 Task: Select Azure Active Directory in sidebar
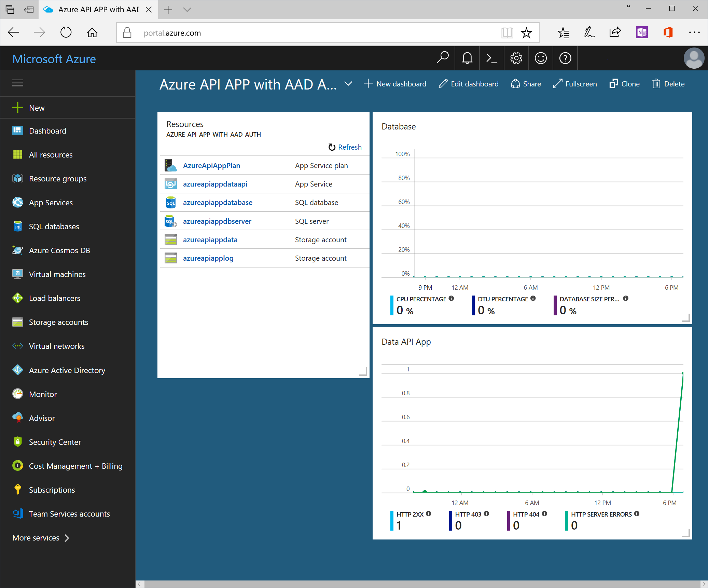point(67,370)
